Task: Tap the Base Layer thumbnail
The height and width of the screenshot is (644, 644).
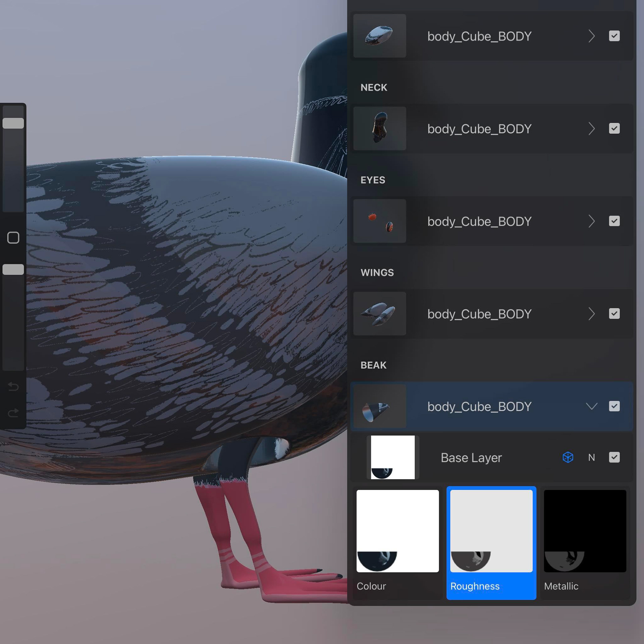Action: point(393,457)
